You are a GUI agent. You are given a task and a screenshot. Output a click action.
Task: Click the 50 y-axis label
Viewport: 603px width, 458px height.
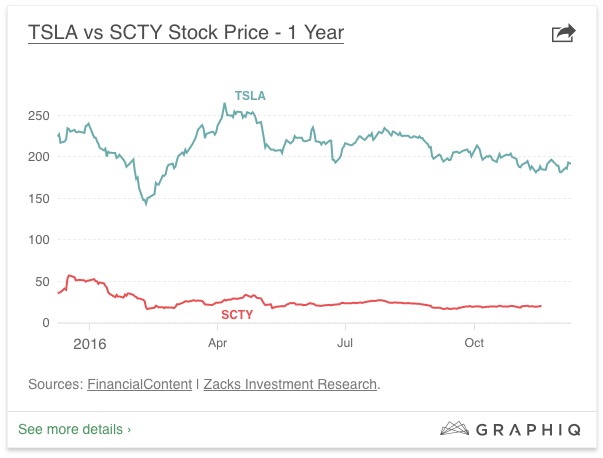coord(41,282)
